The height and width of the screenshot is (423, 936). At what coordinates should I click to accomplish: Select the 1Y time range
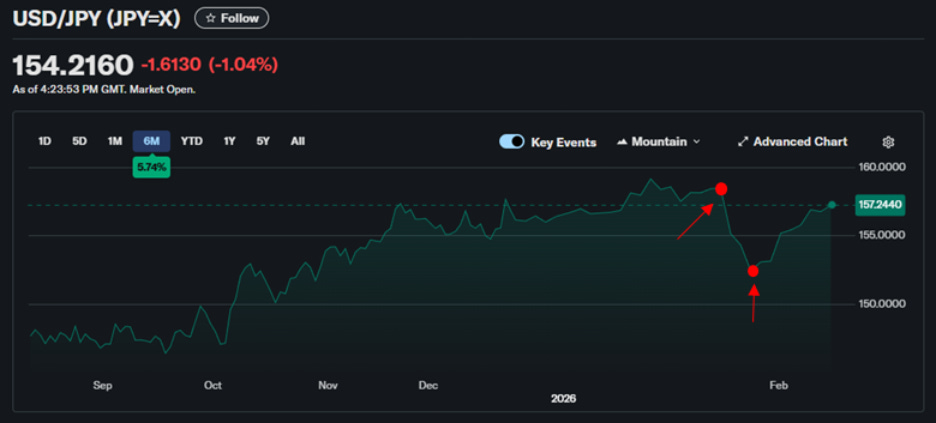[x=229, y=141]
